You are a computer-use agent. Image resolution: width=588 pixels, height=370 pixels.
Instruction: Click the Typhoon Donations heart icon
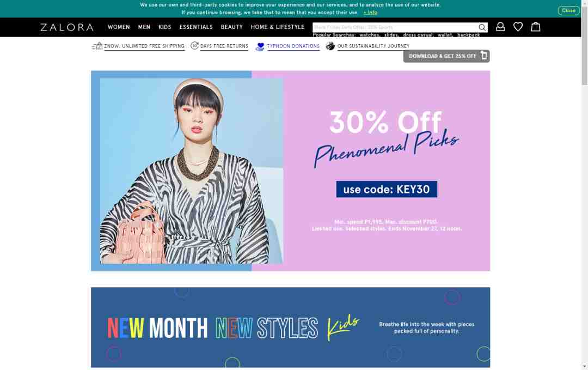(x=260, y=46)
